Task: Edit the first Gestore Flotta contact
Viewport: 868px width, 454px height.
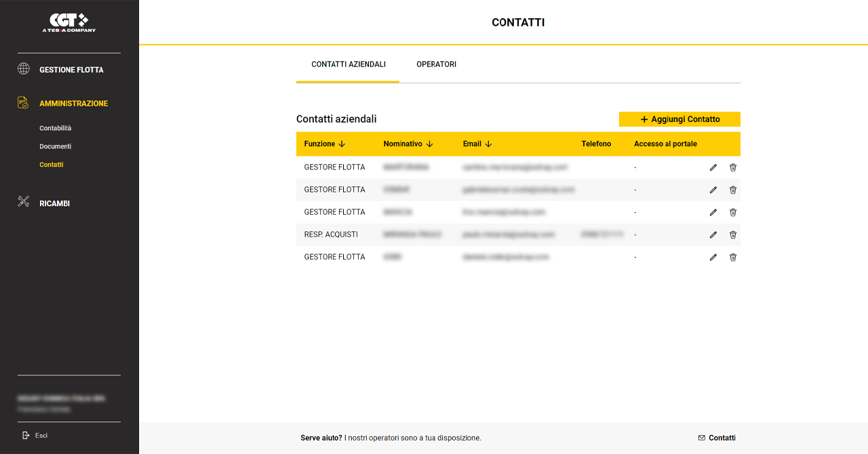Action: (713, 167)
